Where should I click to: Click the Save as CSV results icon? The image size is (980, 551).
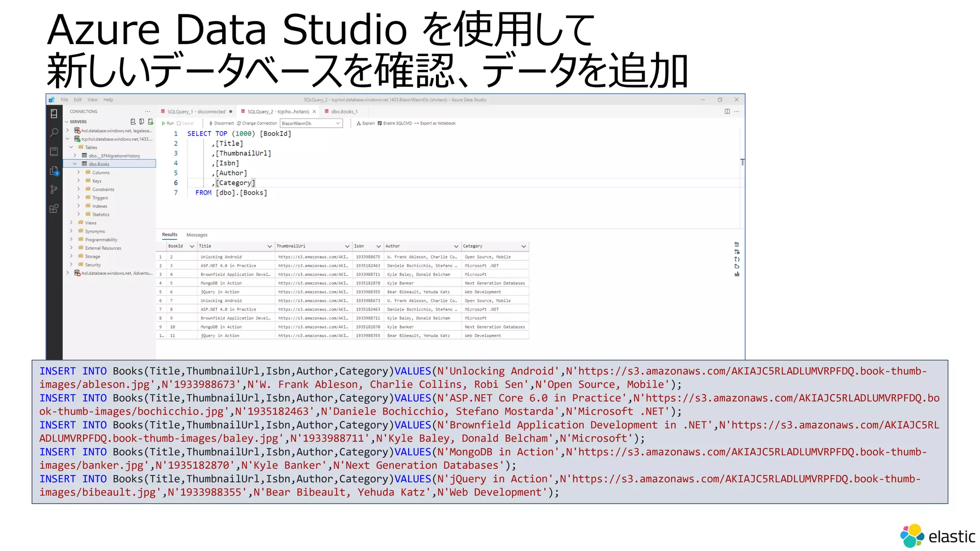(x=737, y=244)
